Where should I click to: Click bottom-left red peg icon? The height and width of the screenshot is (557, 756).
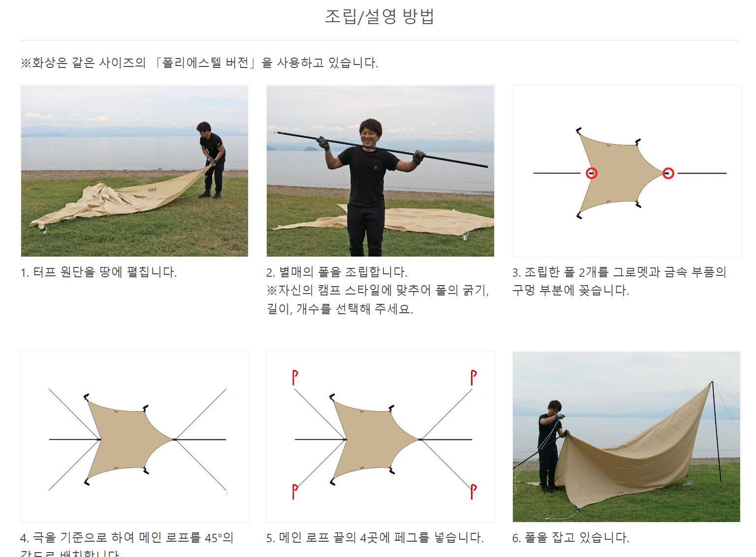295,491
